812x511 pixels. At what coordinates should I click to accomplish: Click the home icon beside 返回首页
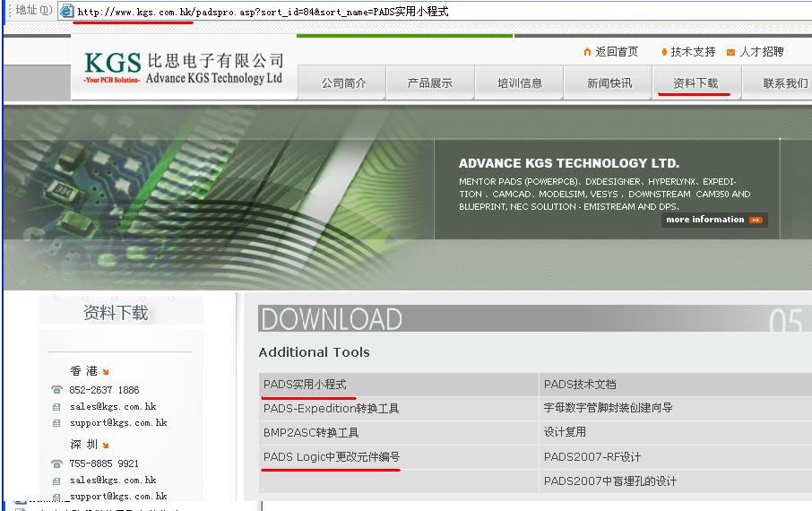587,52
